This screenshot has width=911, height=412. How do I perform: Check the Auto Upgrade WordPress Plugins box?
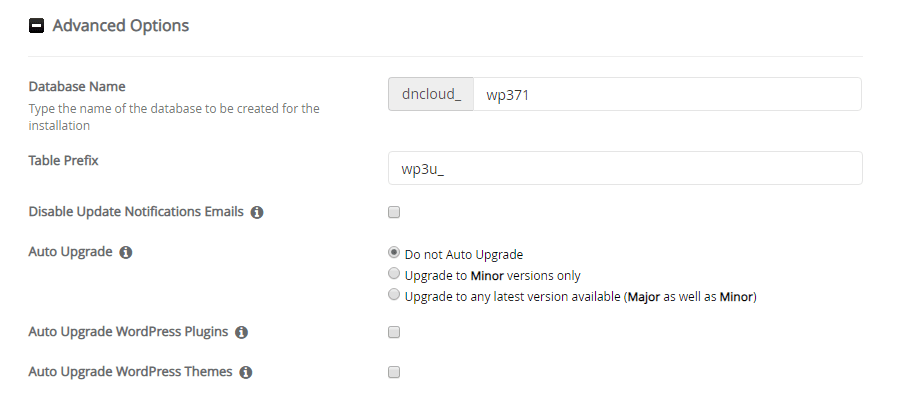click(394, 332)
